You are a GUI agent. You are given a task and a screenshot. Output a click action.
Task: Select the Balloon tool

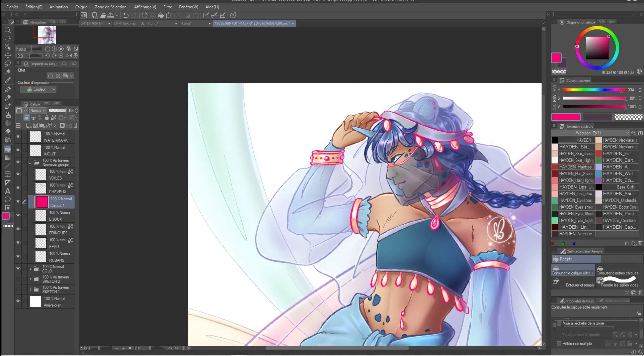7,199
